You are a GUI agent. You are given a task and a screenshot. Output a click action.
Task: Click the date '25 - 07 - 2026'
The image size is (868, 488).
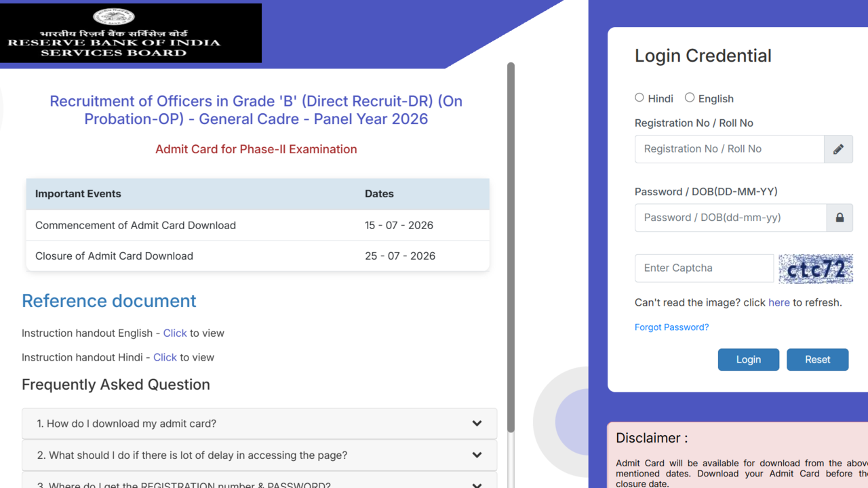coord(400,256)
